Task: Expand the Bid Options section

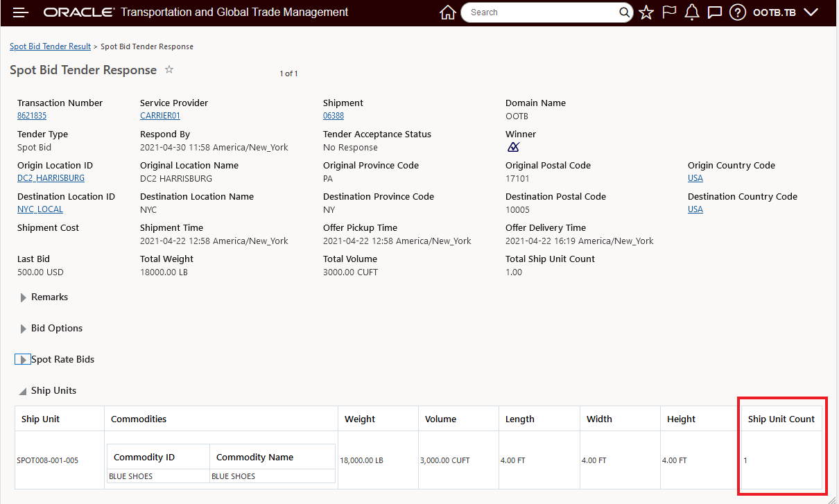Action: pos(24,329)
